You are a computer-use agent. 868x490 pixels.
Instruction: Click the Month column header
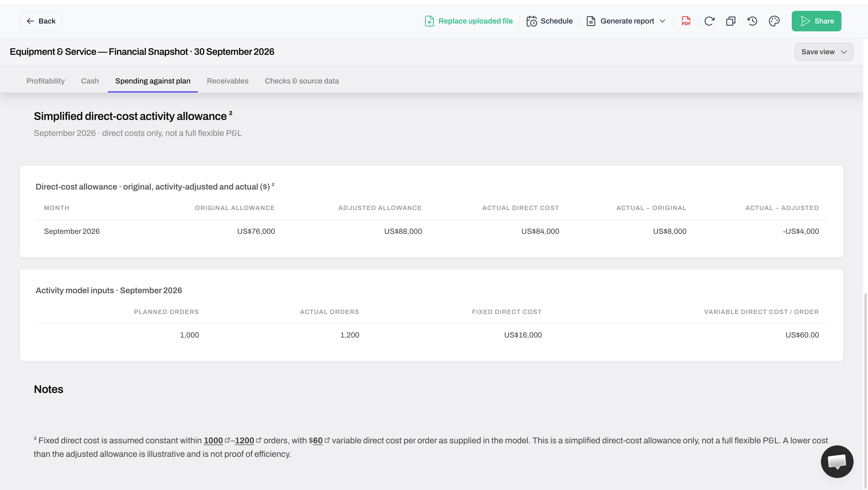click(57, 208)
